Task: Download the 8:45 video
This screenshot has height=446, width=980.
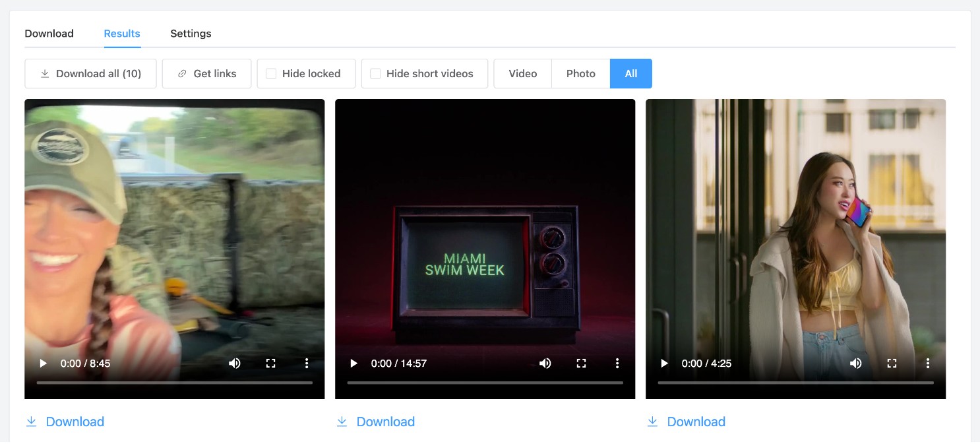Action: click(x=65, y=422)
